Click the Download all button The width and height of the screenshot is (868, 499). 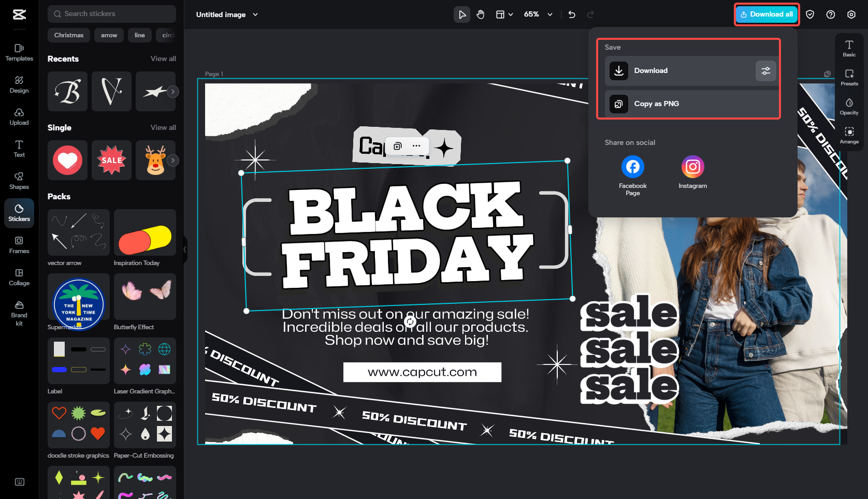click(766, 14)
